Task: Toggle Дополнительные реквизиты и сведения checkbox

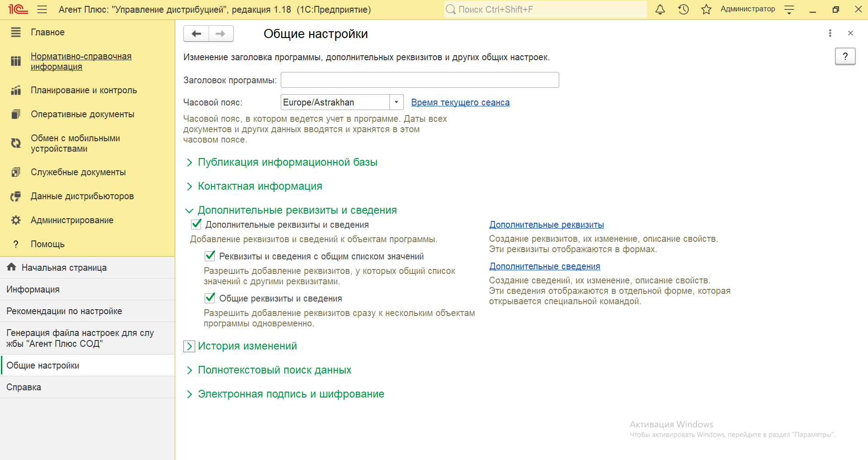Action: [x=197, y=224]
